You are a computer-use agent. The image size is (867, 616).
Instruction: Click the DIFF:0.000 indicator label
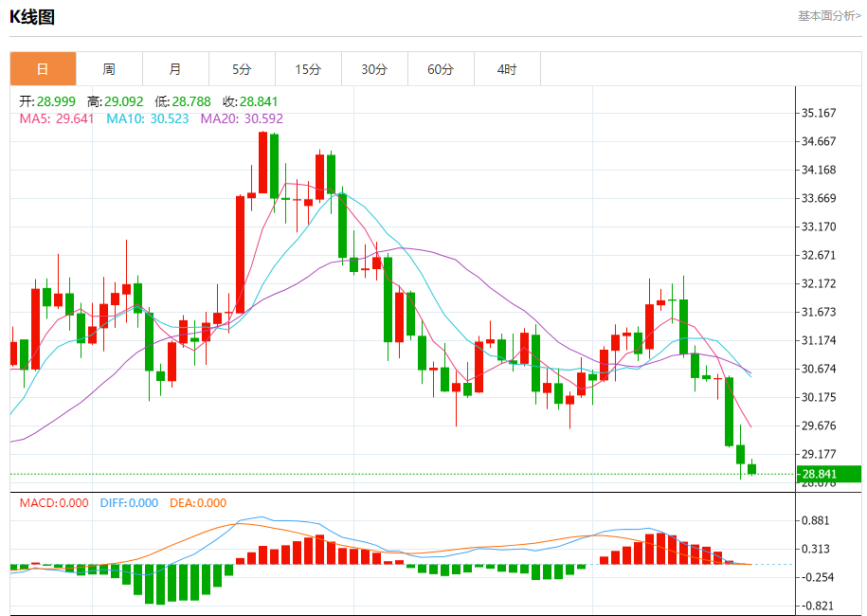129,503
